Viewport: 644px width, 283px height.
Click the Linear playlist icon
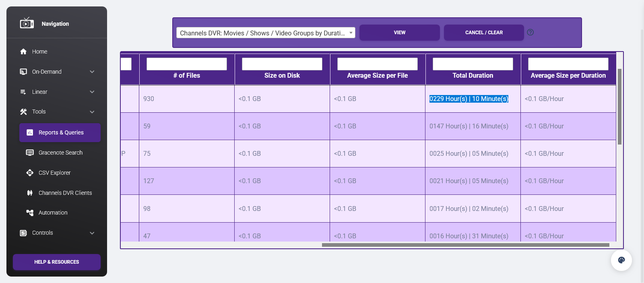pyautogui.click(x=23, y=92)
